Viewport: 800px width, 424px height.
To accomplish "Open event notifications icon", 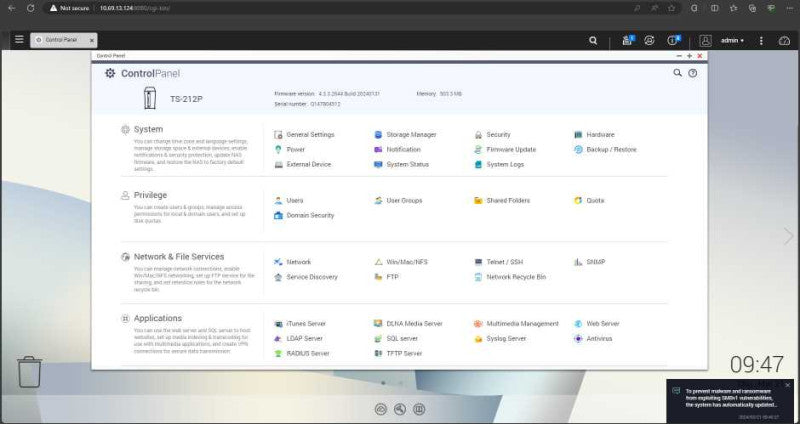I will pyautogui.click(x=673, y=40).
